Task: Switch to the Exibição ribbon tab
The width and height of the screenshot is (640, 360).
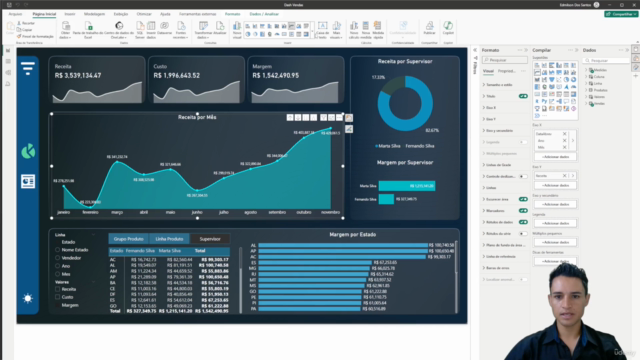Action: (121, 14)
